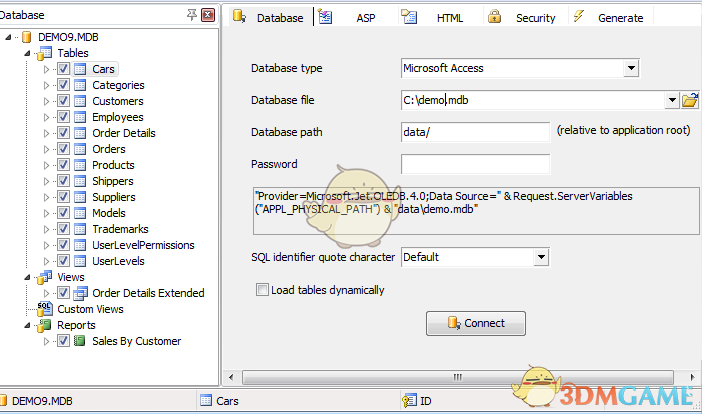
Task: Click left arrow of horizontal scrollbar
Action: (x=231, y=377)
